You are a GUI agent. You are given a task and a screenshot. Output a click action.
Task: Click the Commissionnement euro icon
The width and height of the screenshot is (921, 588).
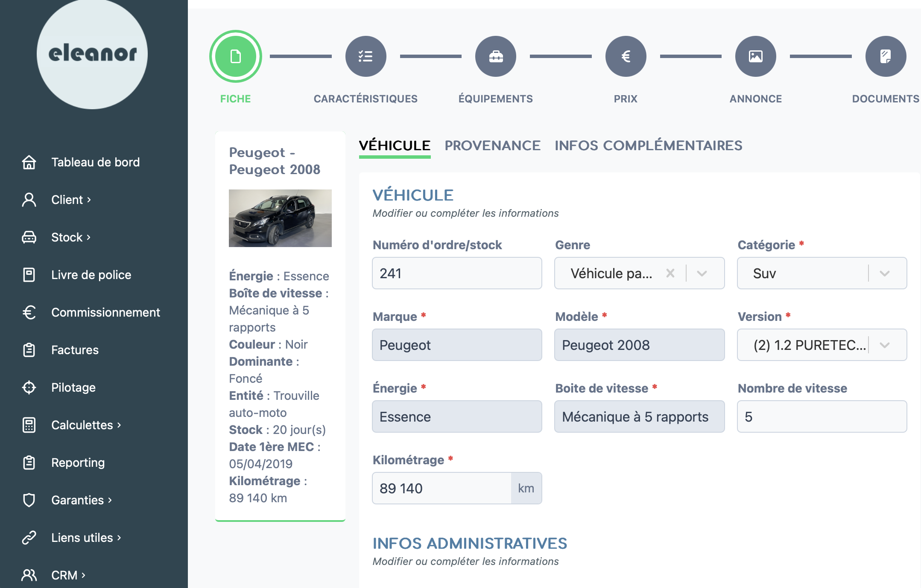pyautogui.click(x=29, y=312)
